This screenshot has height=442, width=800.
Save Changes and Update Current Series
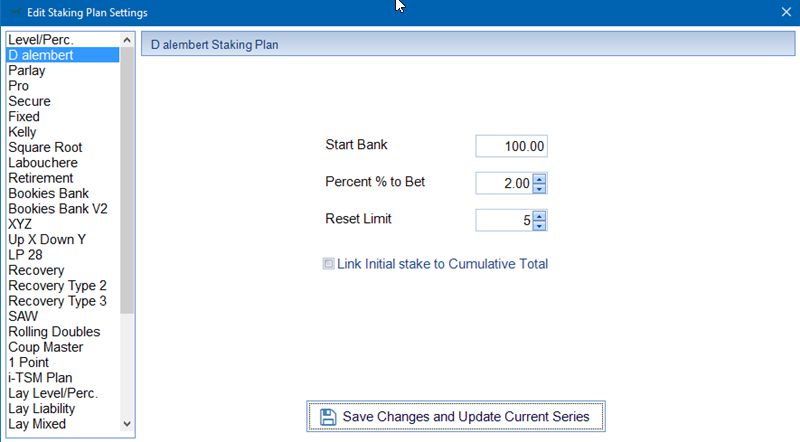(456, 416)
